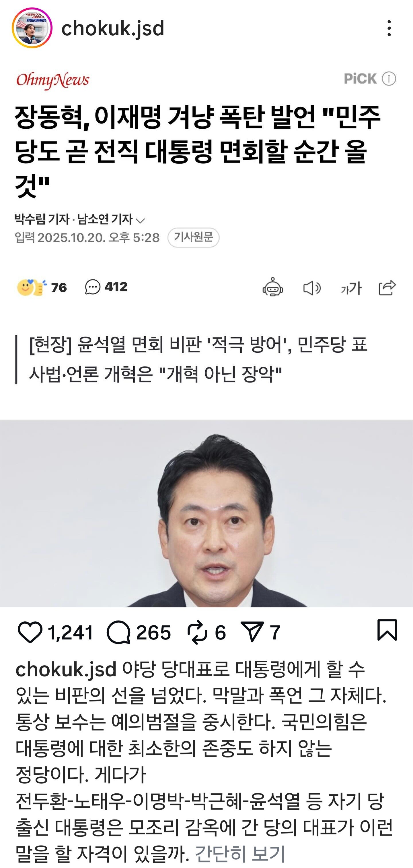This screenshot has height=868, width=413.
Task: Open the three-dot post options menu
Action: [389, 28]
